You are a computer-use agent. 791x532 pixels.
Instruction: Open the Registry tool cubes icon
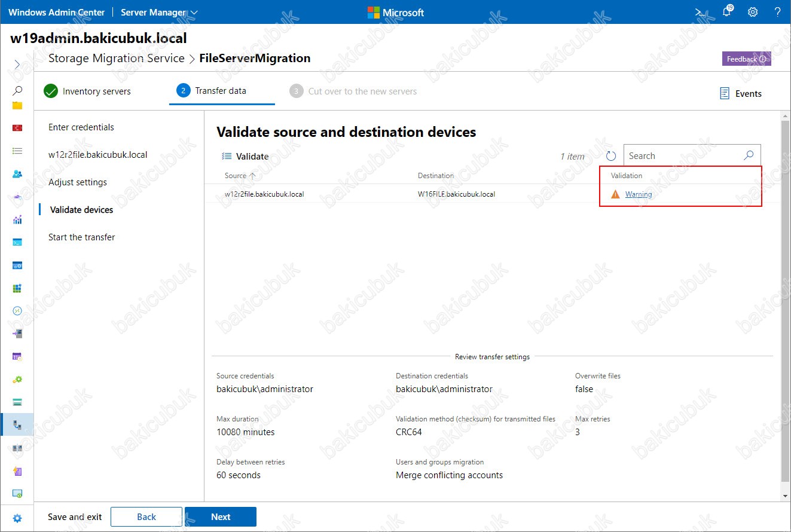[x=17, y=288]
